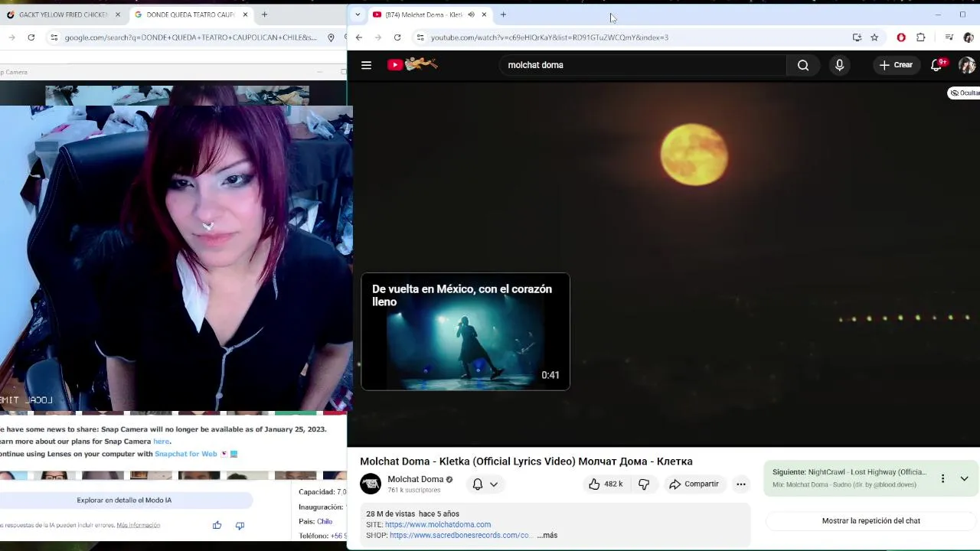The height and width of the screenshot is (551, 980).
Task: Click the video player moon scene
Action: tap(663, 264)
